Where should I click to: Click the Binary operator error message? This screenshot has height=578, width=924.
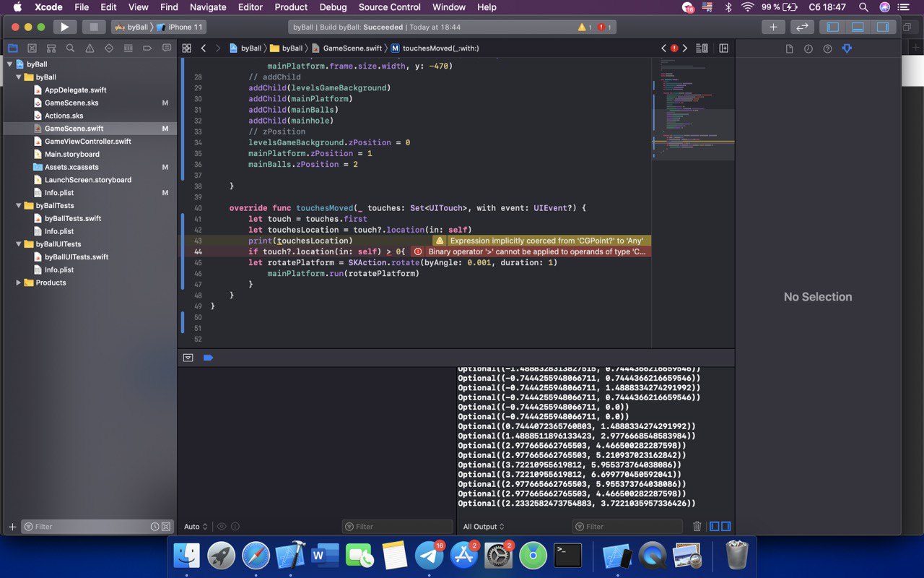[531, 251]
